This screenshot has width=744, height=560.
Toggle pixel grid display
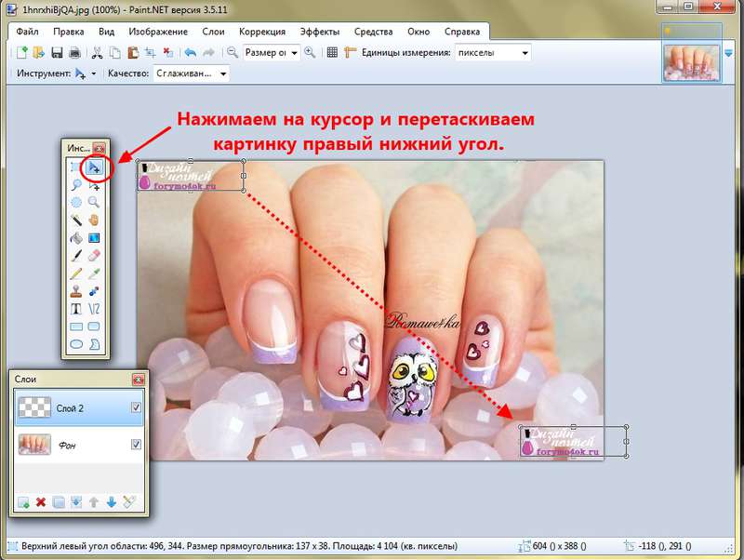tap(333, 53)
